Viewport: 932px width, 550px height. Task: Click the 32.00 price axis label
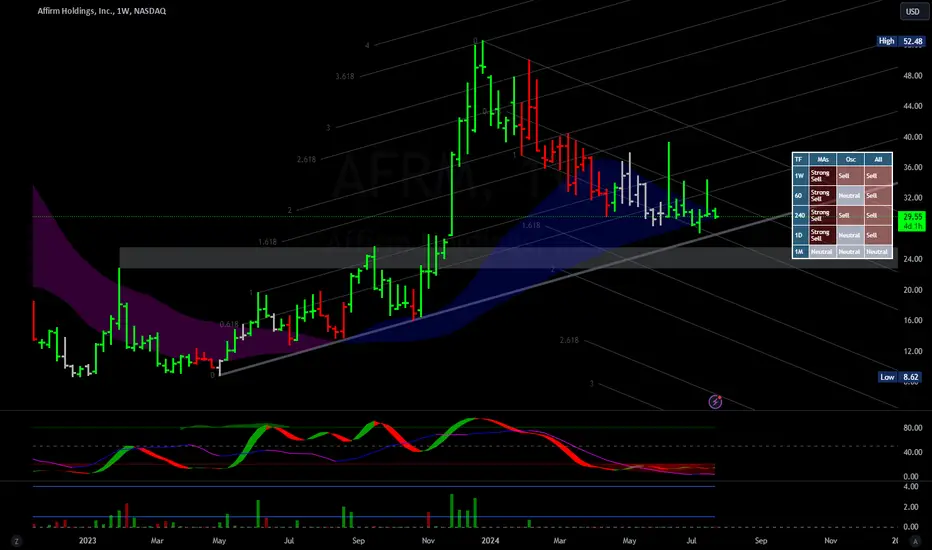[912, 198]
